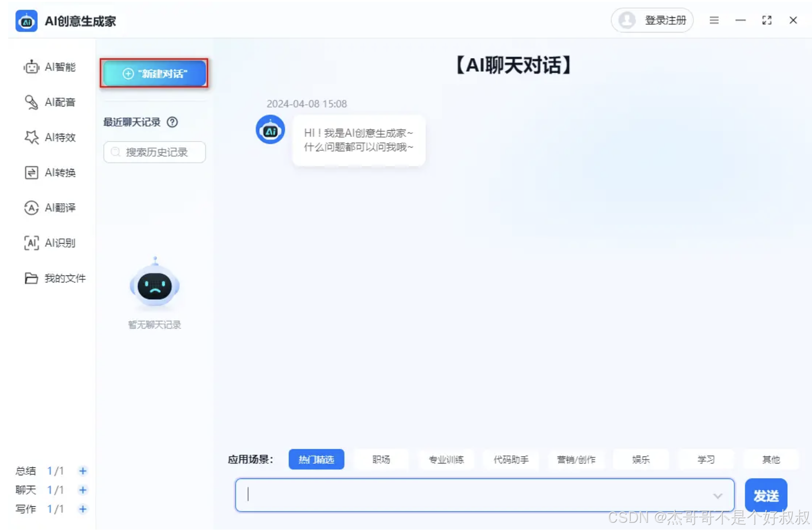The height and width of the screenshot is (531, 812).
Task: Open the AI转换 sidebar section
Action: click(x=50, y=173)
